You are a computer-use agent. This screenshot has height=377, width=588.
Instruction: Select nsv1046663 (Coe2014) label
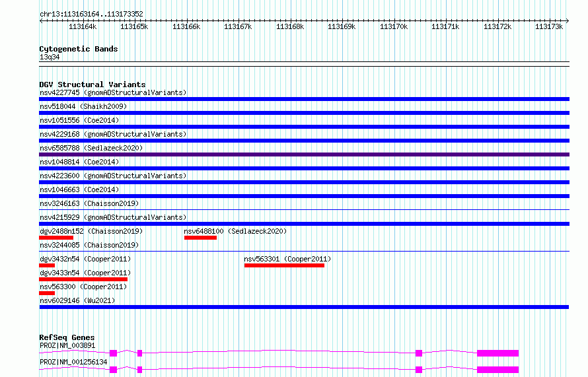coord(79,189)
